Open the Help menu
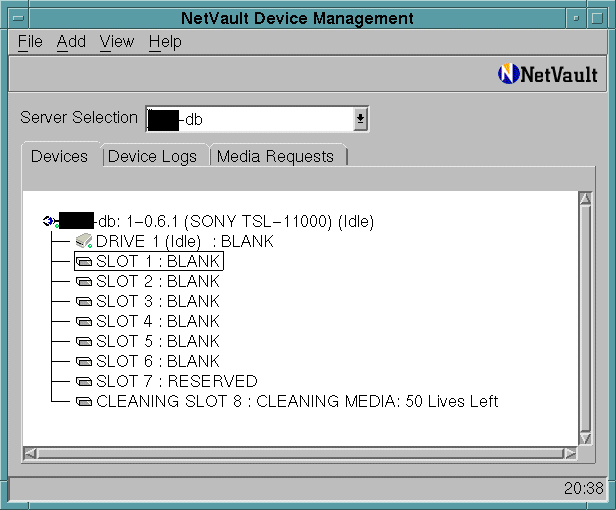 click(165, 41)
